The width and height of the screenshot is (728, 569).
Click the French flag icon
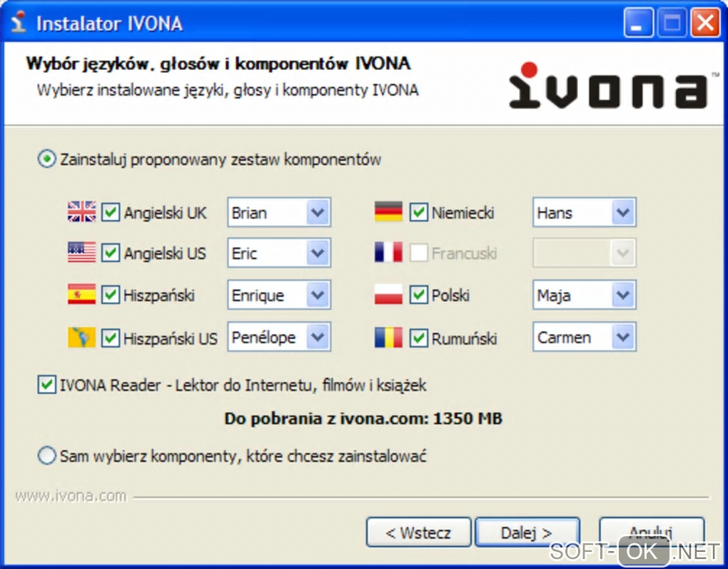click(x=388, y=252)
